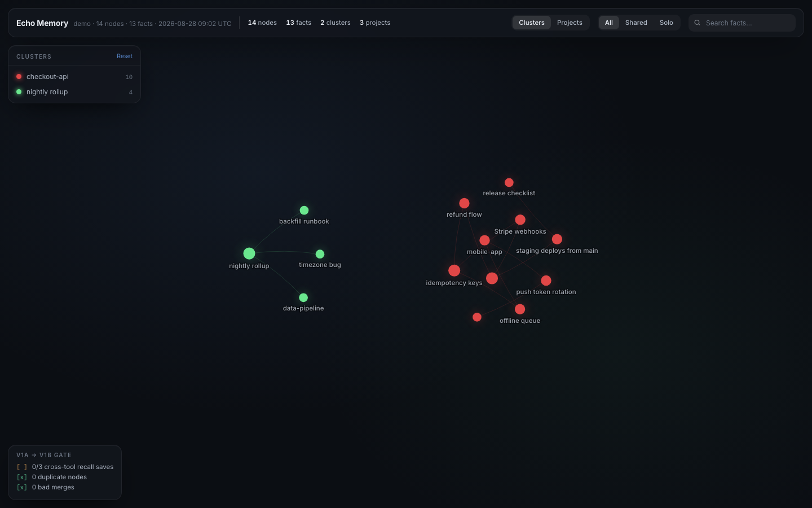Select the data-pipeline node
Screen dimensions: 812x508
point(303,297)
